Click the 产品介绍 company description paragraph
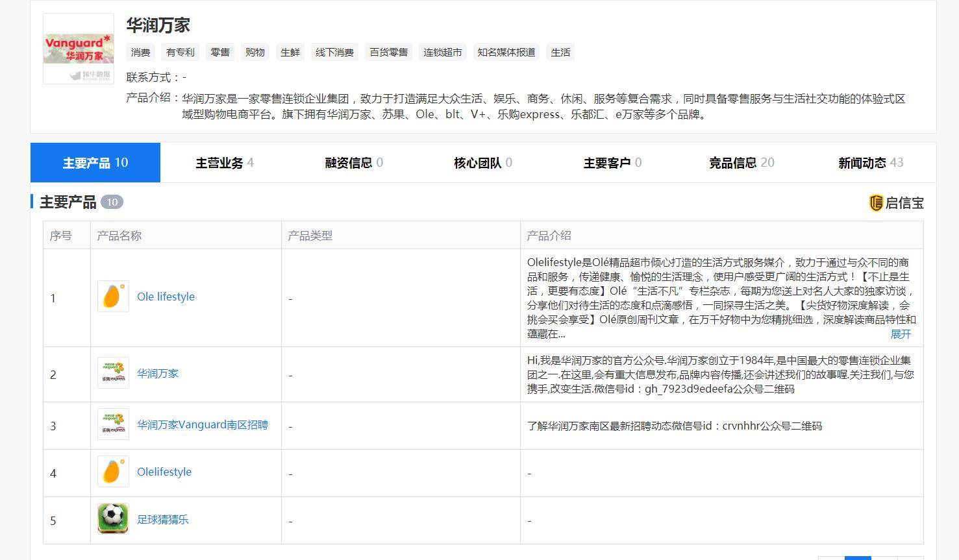The width and height of the screenshot is (959, 560). 543,106
